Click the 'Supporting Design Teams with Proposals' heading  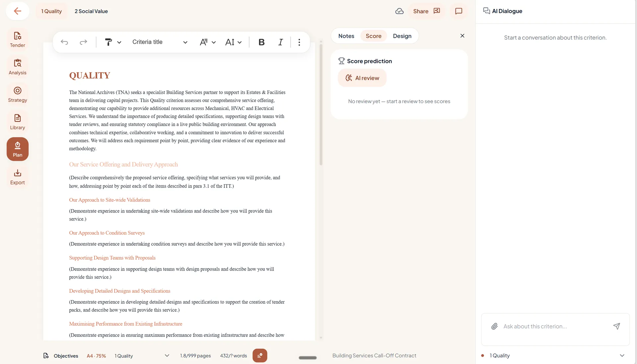click(112, 258)
